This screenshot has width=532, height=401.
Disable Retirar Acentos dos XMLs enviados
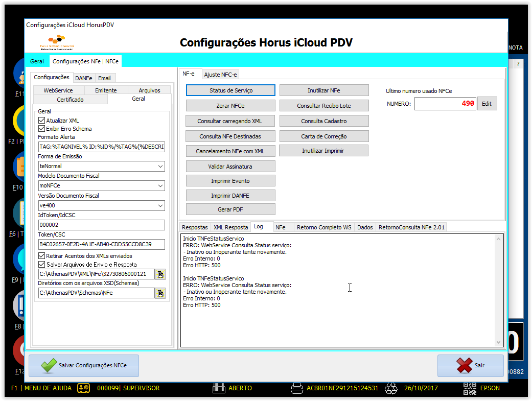click(42, 256)
